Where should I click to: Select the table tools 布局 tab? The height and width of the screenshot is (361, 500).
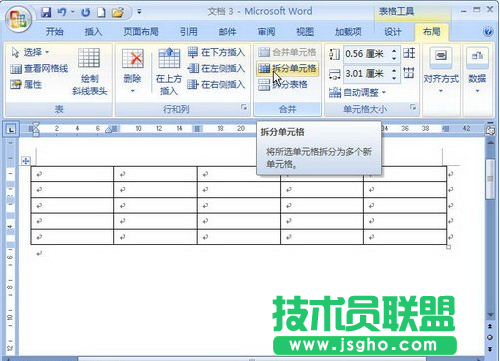pos(432,32)
